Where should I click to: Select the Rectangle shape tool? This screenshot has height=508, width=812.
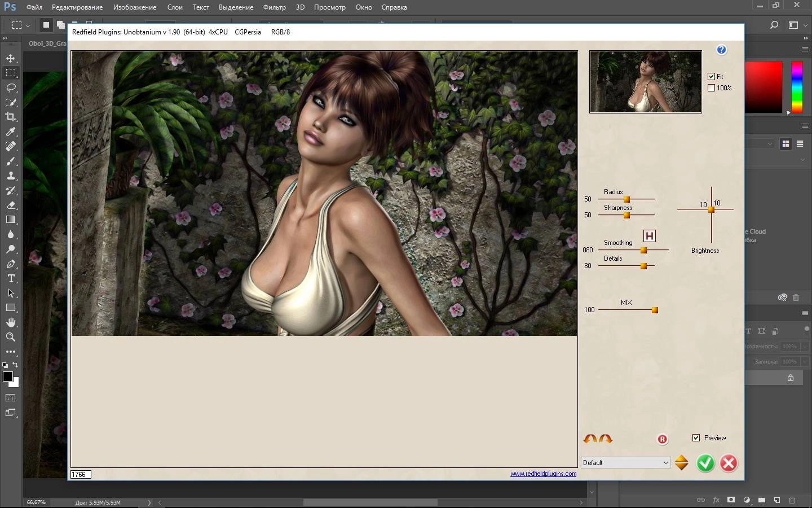[x=11, y=308]
